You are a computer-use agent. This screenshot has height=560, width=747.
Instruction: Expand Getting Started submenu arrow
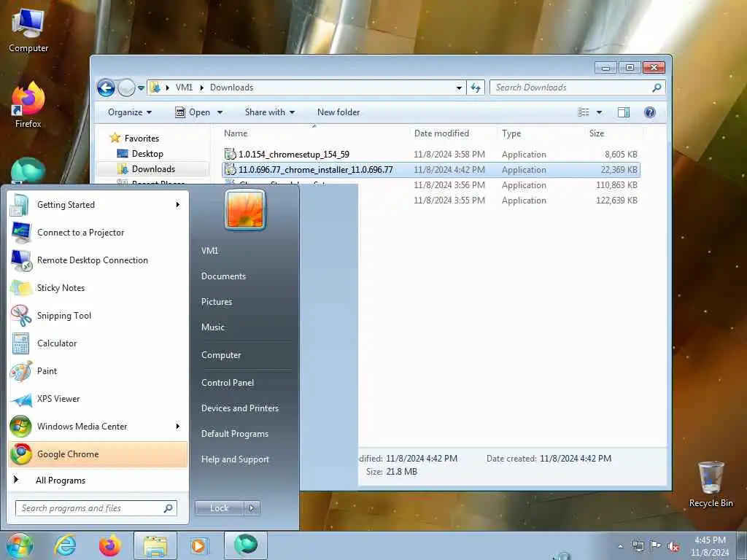178,205
